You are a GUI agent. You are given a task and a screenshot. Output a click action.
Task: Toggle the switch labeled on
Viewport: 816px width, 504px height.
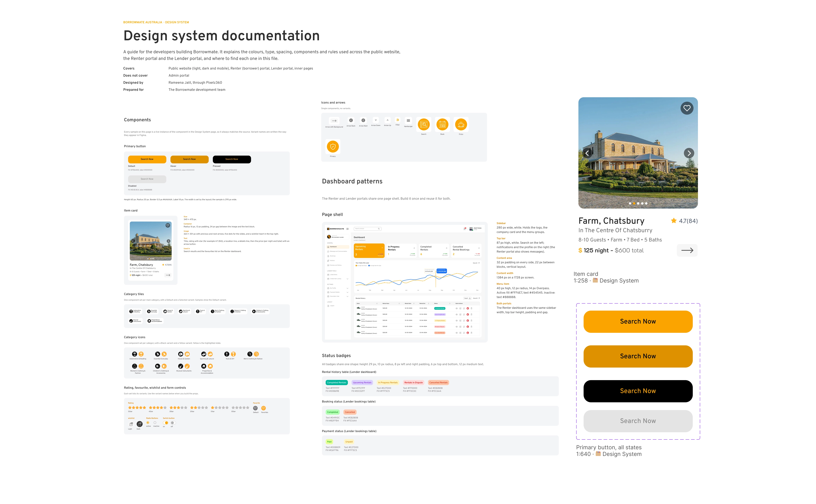click(165, 423)
